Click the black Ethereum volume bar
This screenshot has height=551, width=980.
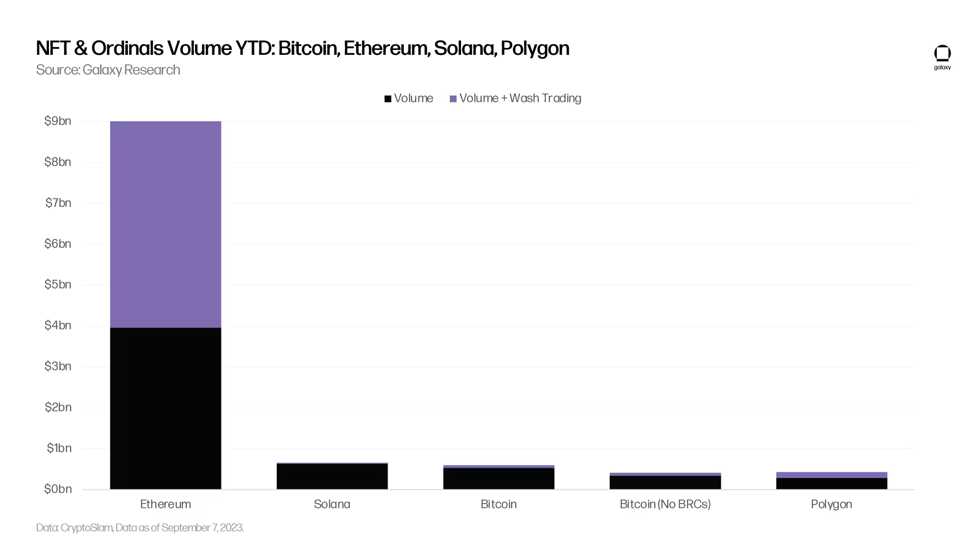166,408
